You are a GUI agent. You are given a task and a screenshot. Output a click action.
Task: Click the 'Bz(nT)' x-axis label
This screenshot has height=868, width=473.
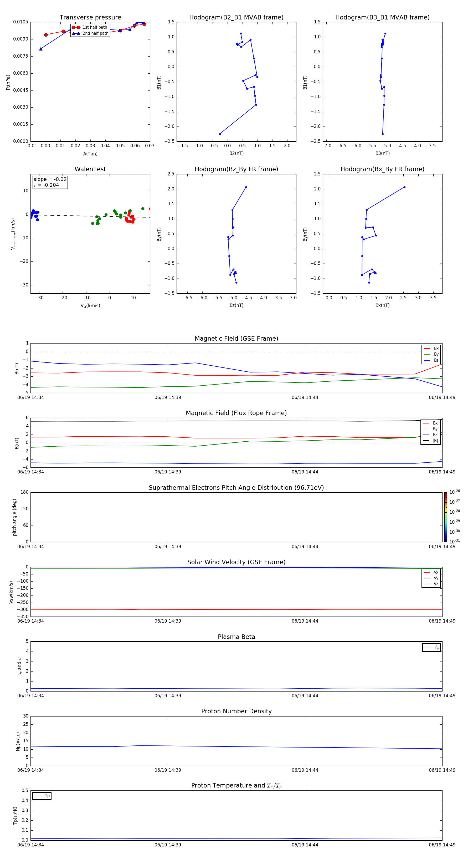(236, 305)
